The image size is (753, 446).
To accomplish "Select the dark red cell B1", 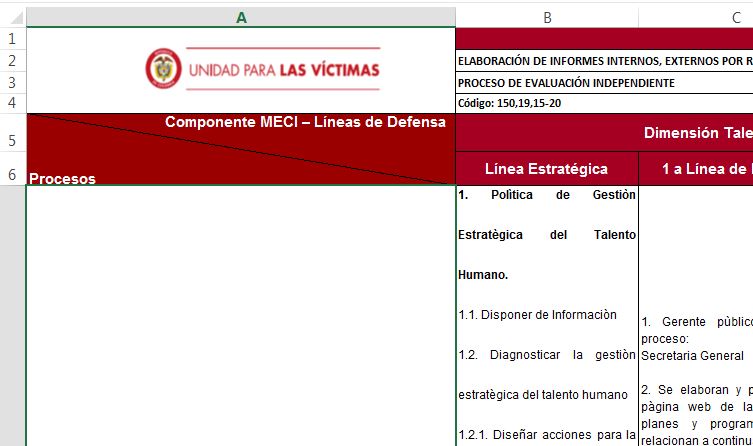I will click(605, 38).
